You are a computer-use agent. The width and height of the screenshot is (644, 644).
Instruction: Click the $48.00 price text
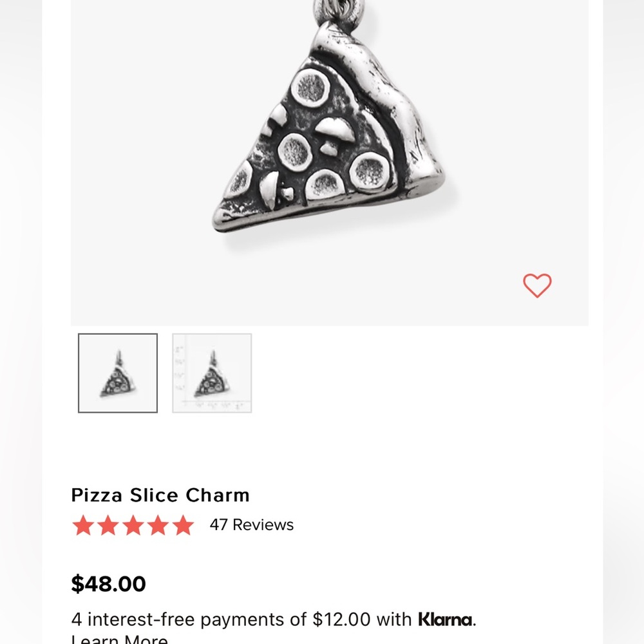[108, 583]
